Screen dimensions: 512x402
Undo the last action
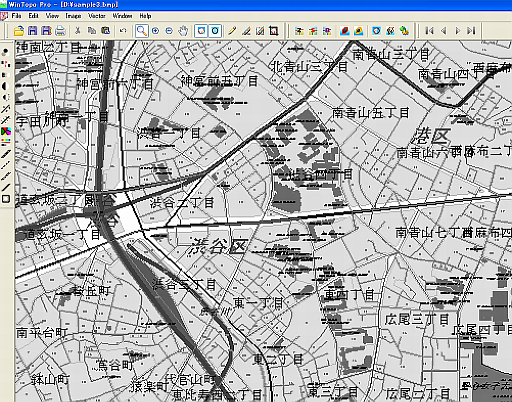coord(123,31)
